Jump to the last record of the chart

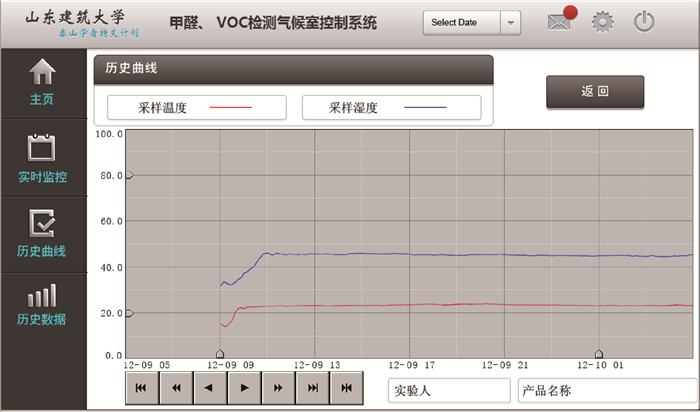[312, 388]
